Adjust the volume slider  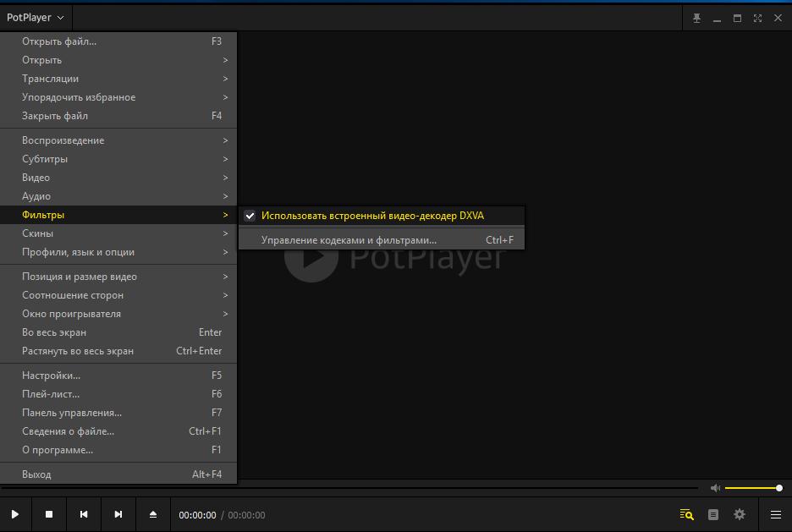point(752,488)
